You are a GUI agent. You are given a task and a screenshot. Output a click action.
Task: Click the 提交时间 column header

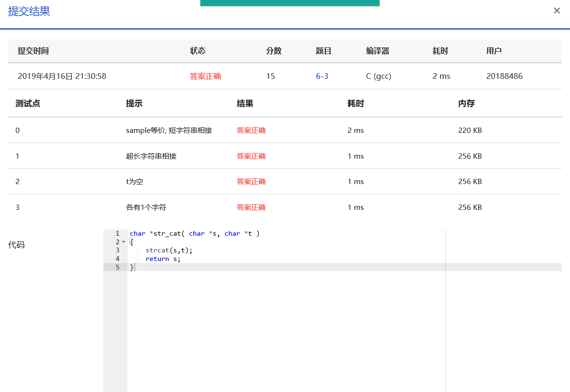coord(33,51)
